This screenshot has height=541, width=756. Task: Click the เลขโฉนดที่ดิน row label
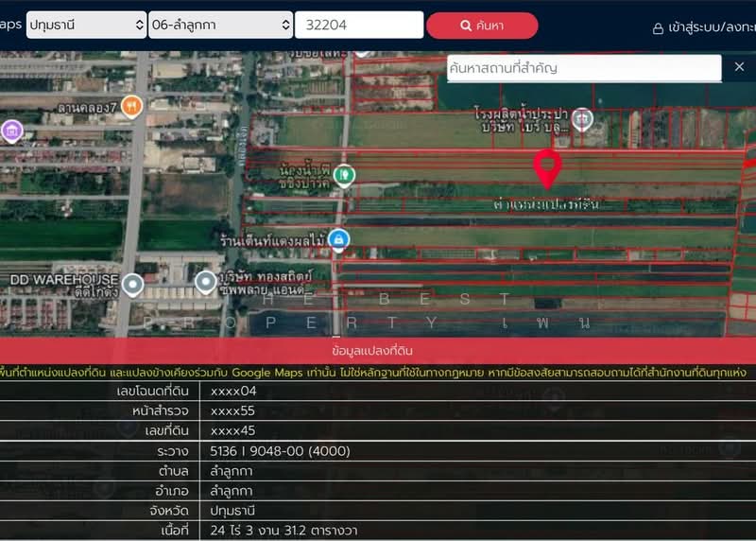(x=152, y=391)
